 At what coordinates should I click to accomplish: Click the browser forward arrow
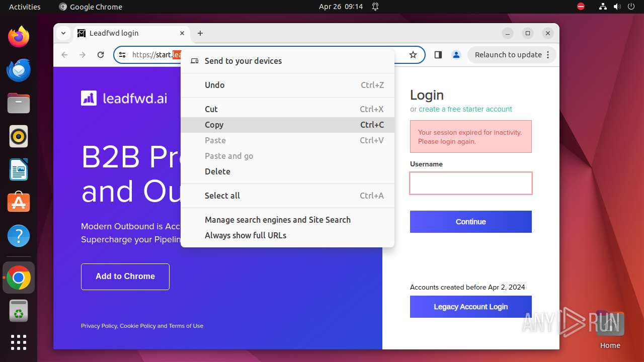coord(83,55)
